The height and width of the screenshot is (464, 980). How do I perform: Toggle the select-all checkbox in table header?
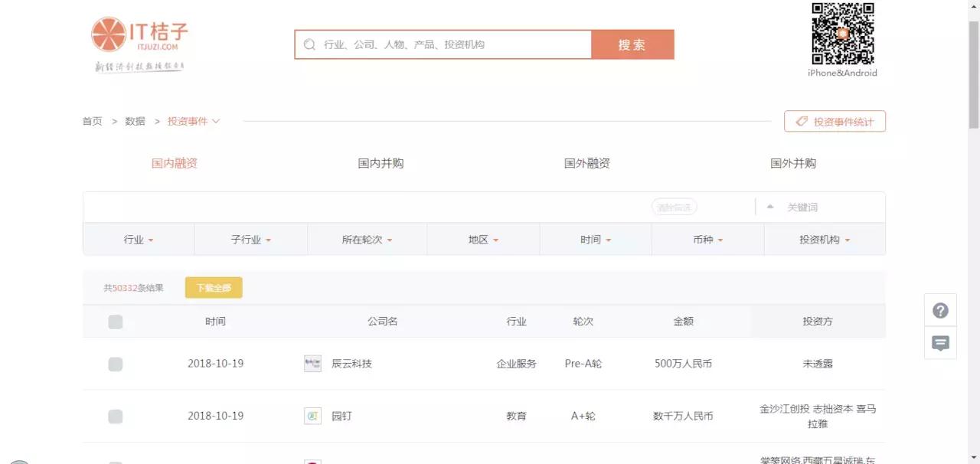pyautogui.click(x=116, y=322)
